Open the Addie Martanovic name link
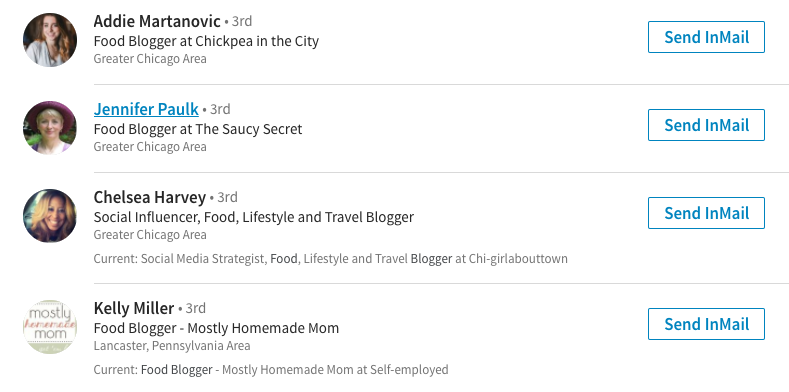The image size is (789, 392). pyautogui.click(x=157, y=21)
